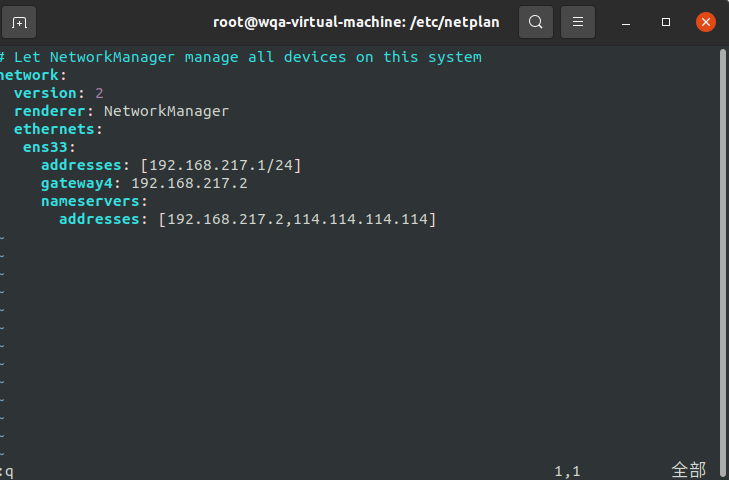Click the renderer value NetworkManager
The width and height of the screenshot is (729, 480).
166,111
